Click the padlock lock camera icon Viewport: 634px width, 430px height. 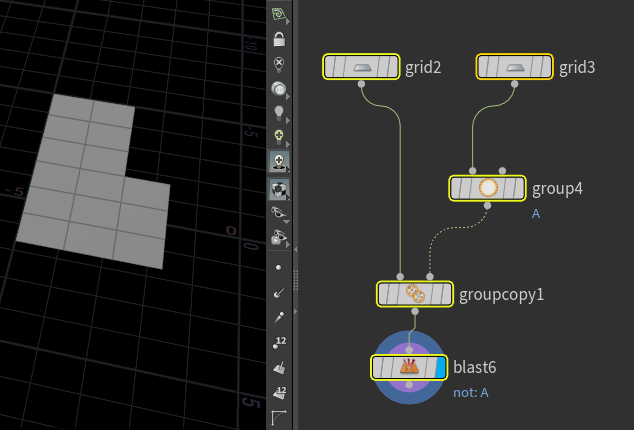coord(279,39)
